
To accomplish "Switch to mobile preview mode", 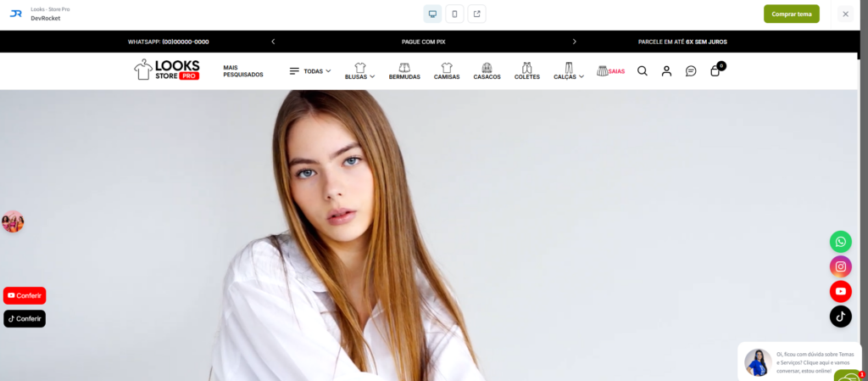I will [454, 14].
